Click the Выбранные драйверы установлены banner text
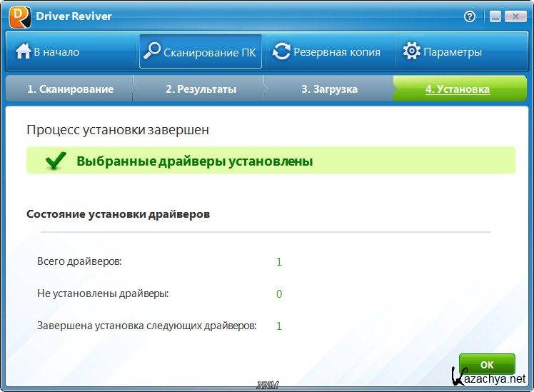Image resolution: width=534 pixels, height=392 pixels. coord(194,161)
